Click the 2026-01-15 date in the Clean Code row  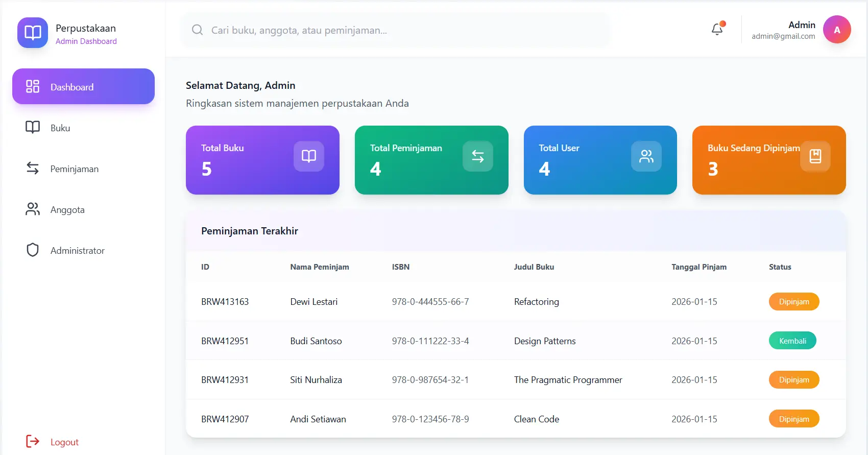pos(694,419)
